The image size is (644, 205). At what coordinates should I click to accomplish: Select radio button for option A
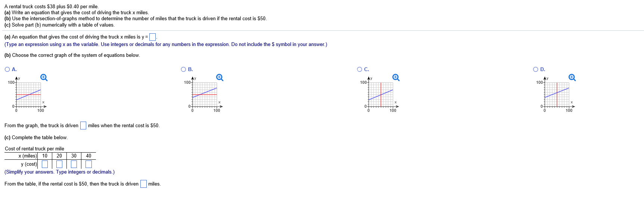coord(7,69)
